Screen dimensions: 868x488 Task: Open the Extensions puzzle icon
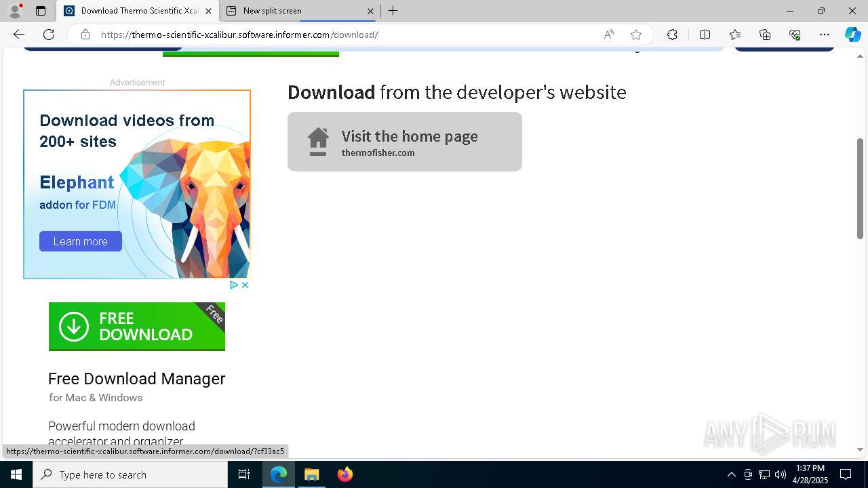(672, 35)
